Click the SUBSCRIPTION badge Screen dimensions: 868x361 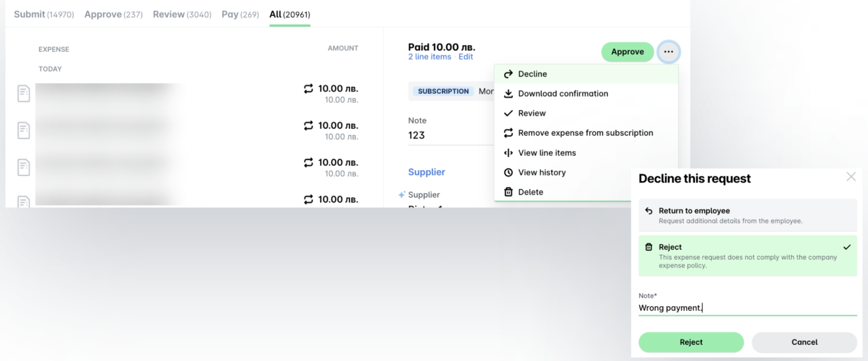pos(443,91)
